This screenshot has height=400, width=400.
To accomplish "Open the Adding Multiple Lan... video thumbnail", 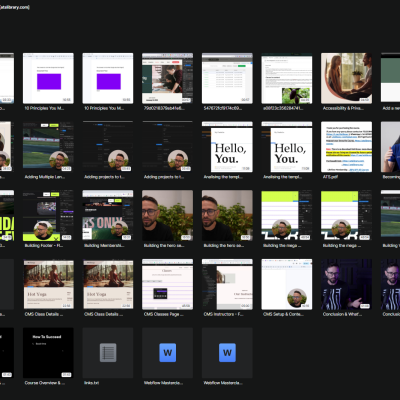I will (48, 147).
